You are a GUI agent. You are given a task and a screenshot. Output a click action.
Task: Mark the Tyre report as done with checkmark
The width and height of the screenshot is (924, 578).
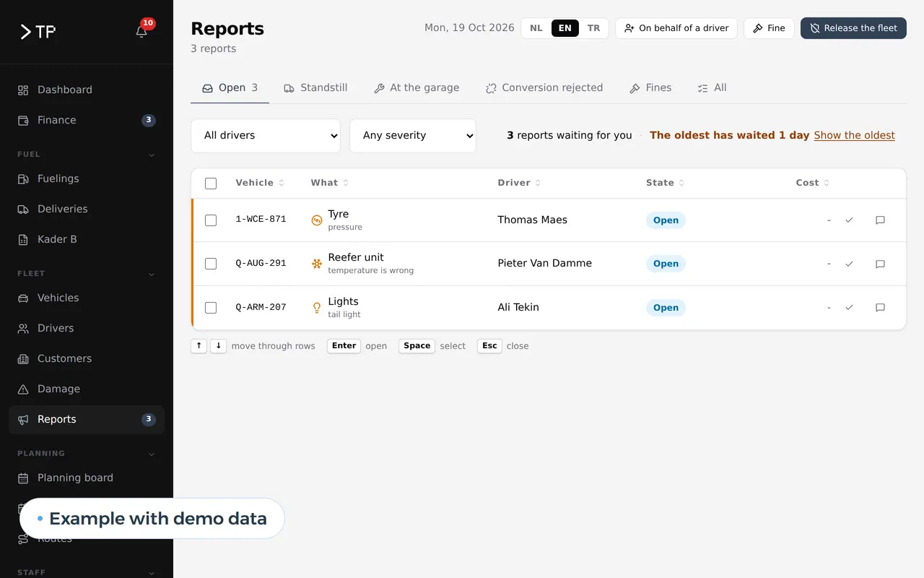849,220
